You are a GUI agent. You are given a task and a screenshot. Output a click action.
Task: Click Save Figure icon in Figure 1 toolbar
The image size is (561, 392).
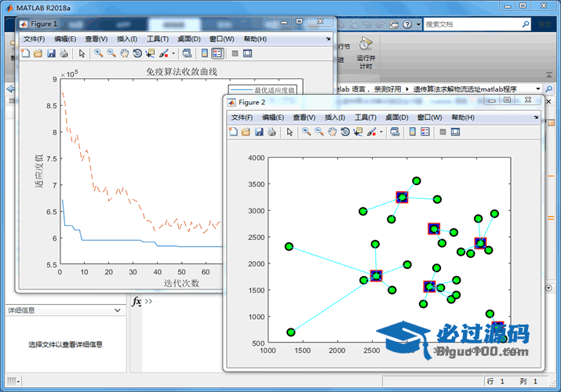(51, 53)
